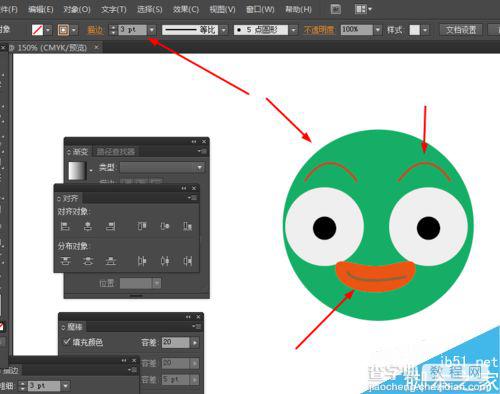
Task: Open fill color tolerance 20 arrow
Action: click(x=195, y=342)
